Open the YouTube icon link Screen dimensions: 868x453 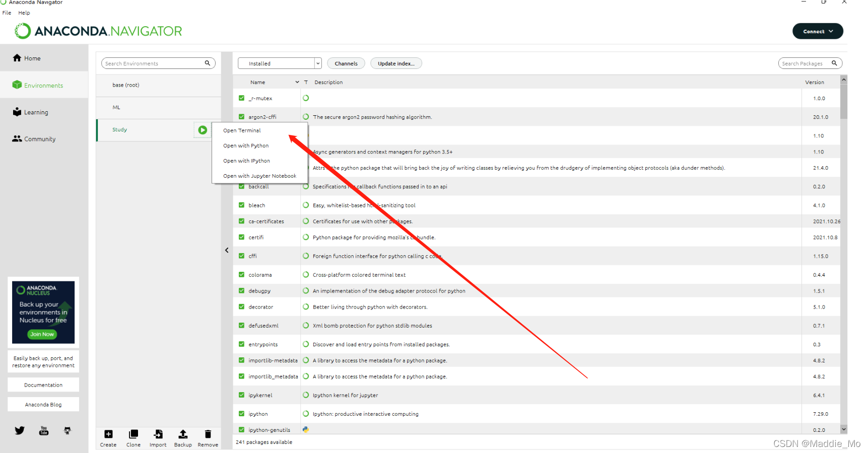pos(44,430)
